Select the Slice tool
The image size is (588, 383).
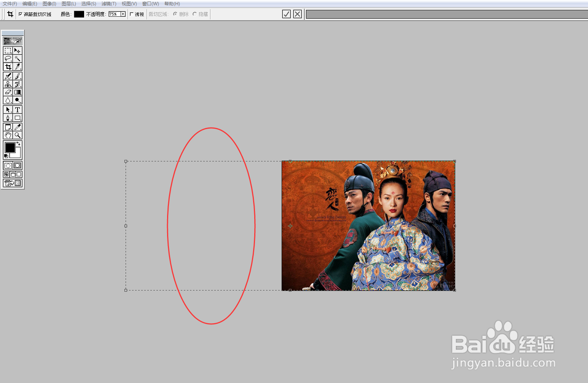18,67
